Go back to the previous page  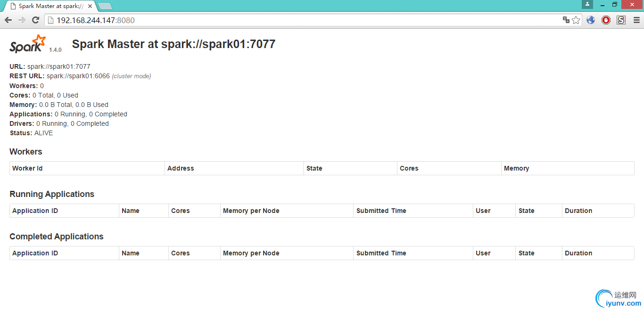tap(8, 20)
